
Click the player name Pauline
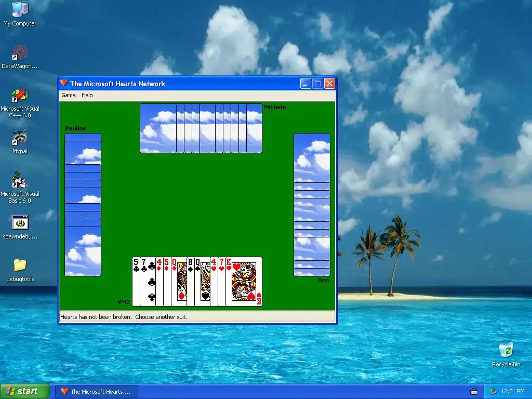[75, 128]
